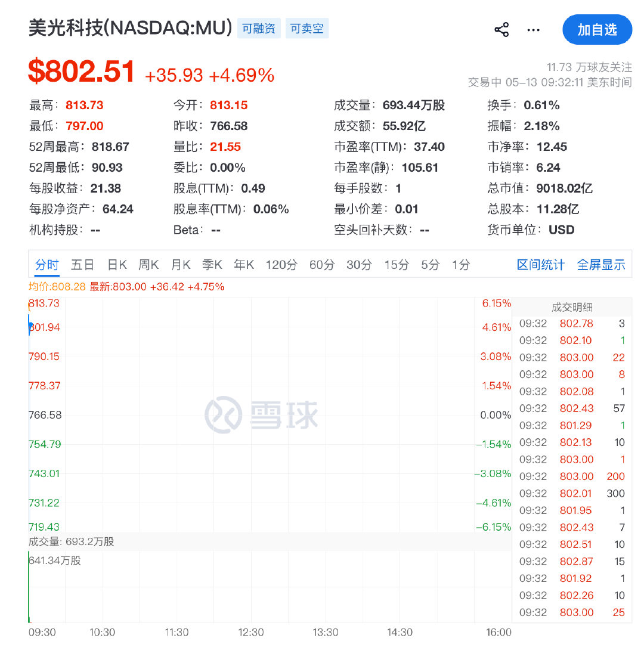Image resolution: width=644 pixels, height=663 pixels.
Task: Click the 10:30 time axis label
Action: (103, 632)
